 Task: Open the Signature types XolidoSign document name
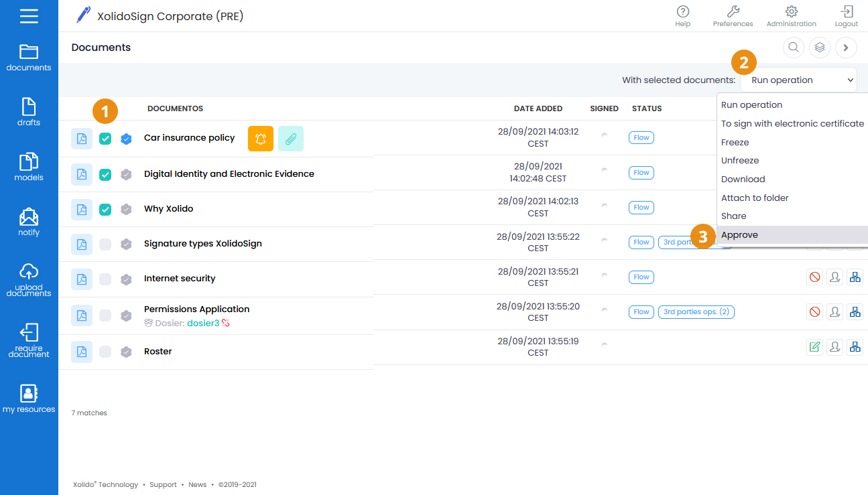pos(203,244)
